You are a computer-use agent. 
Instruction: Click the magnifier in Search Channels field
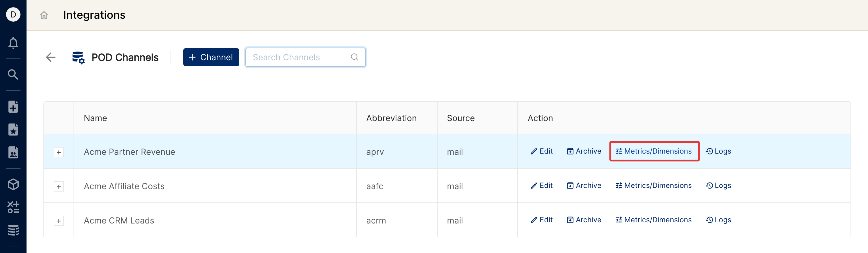[354, 57]
